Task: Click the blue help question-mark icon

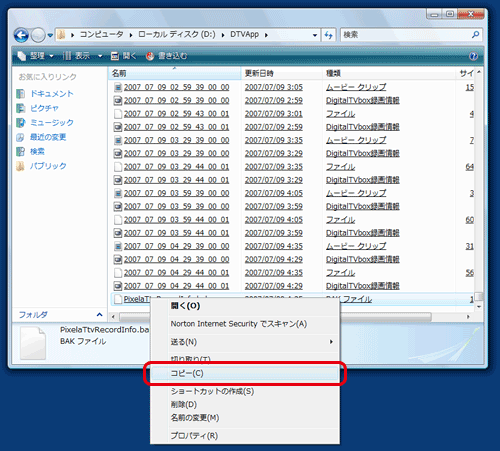Action: (473, 56)
